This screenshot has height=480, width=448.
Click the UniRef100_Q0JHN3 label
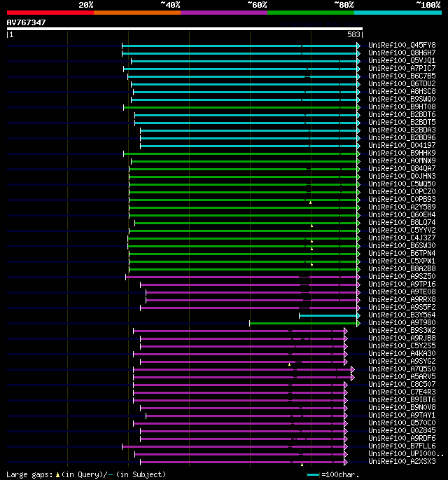point(402,176)
